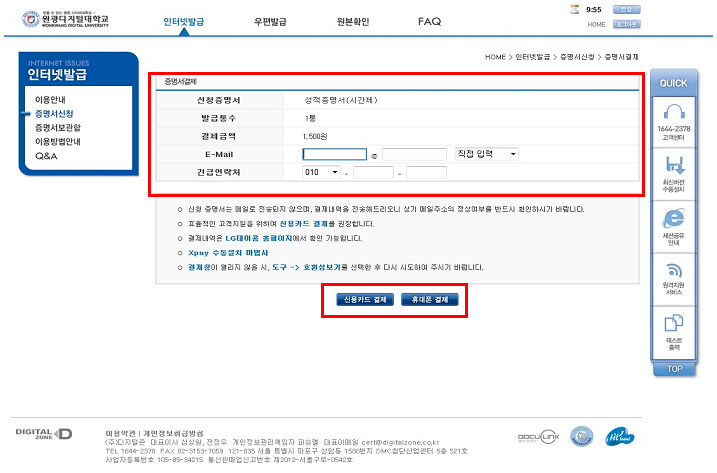Pay with the 신용카드 결제 button
Screen dimensions: 717x473
365,300
